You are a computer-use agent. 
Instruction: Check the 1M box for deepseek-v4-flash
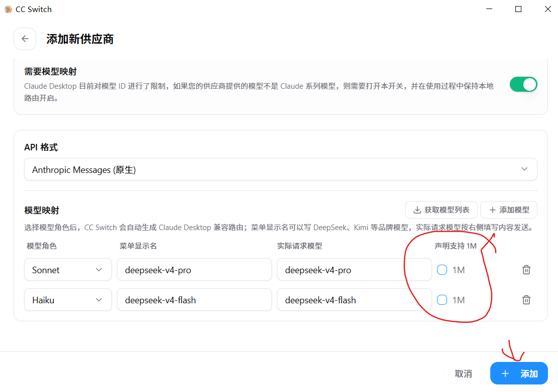[442, 300]
